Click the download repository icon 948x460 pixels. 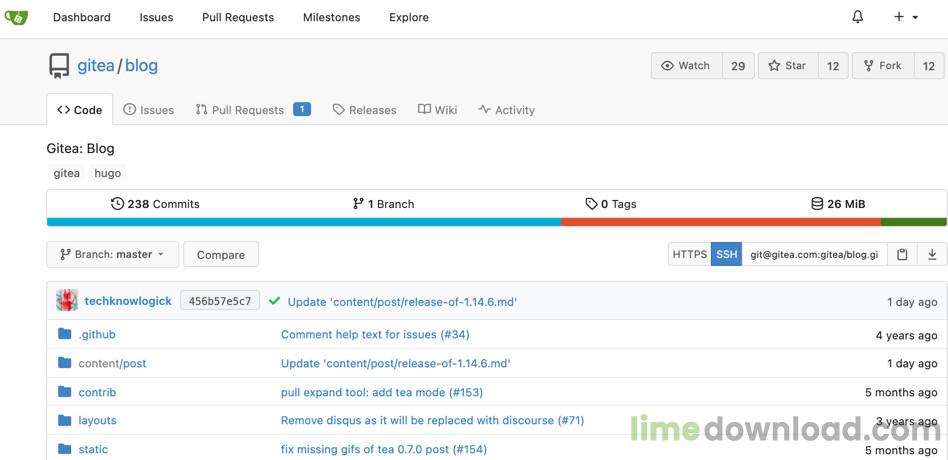click(x=932, y=254)
